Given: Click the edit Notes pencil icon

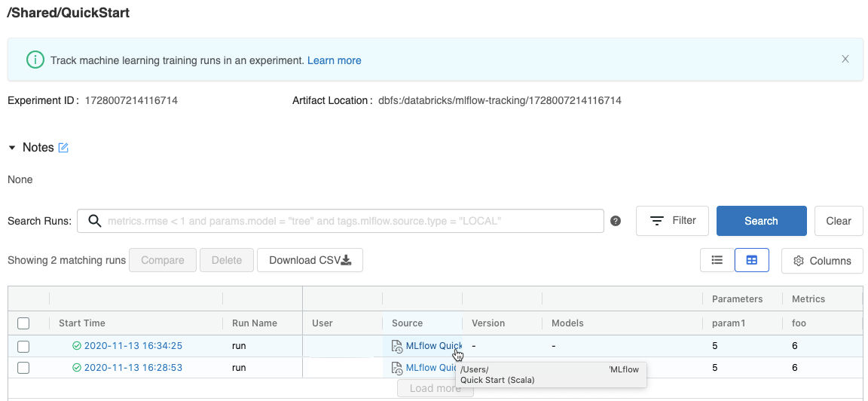Looking at the screenshot, I should (63, 148).
